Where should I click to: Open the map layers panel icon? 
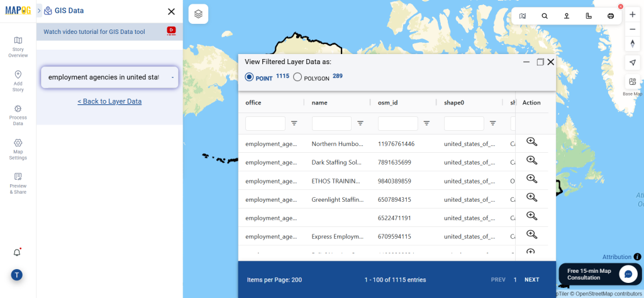point(198,14)
